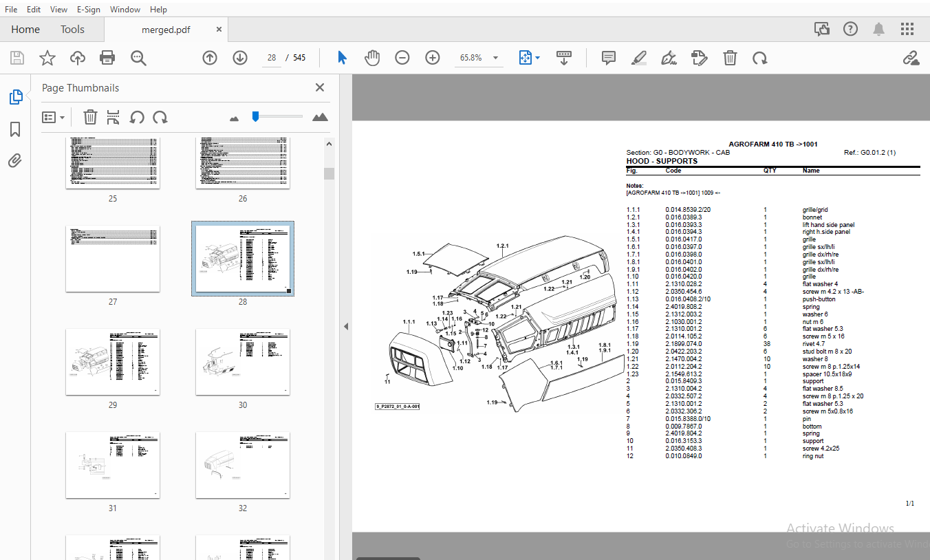Open the chat messages icon in header
The width and height of the screenshot is (930, 560).
tap(822, 29)
